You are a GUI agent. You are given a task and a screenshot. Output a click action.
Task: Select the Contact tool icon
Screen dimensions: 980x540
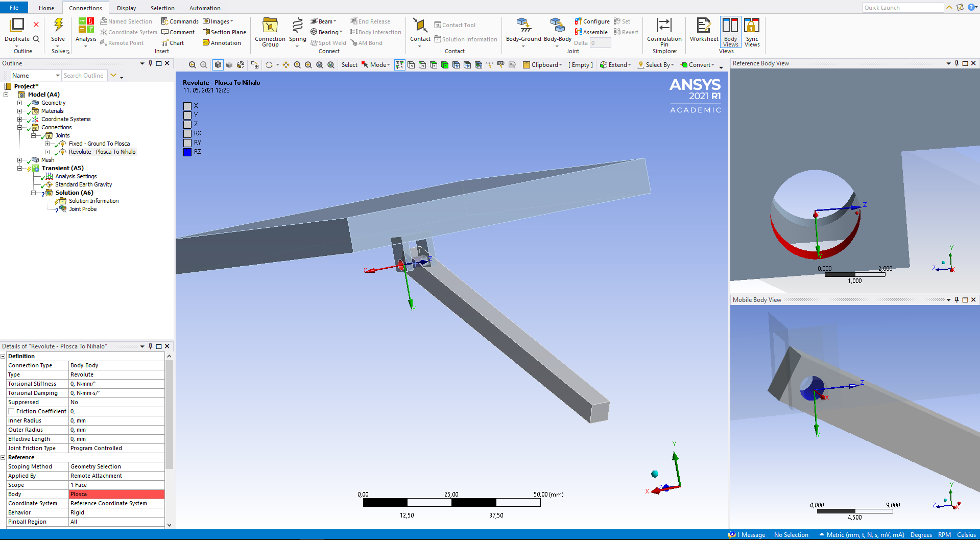(420, 26)
